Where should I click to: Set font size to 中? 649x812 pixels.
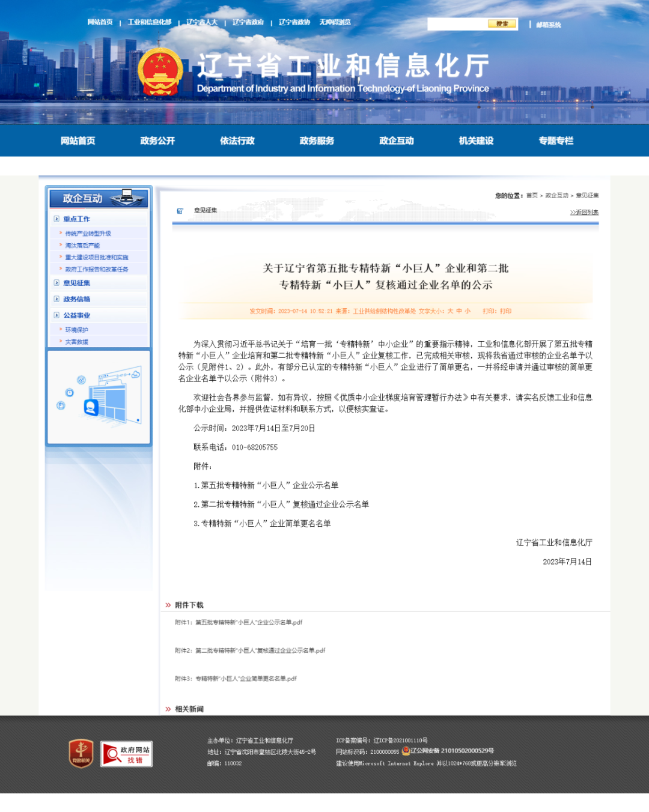click(459, 311)
